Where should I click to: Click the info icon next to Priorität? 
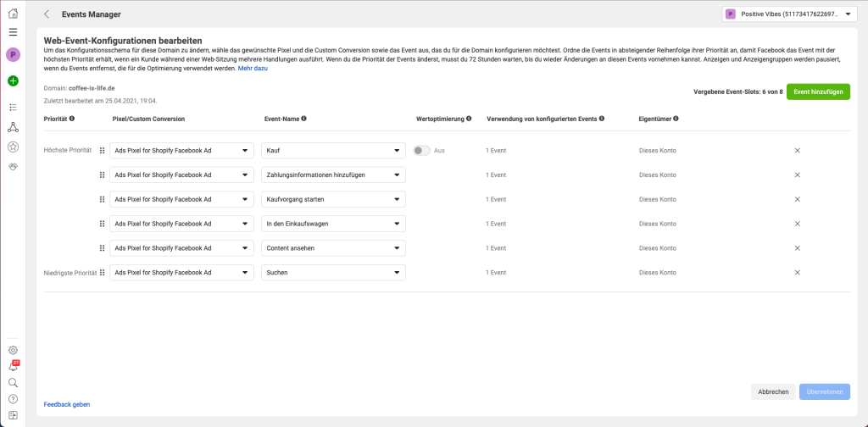coord(72,119)
